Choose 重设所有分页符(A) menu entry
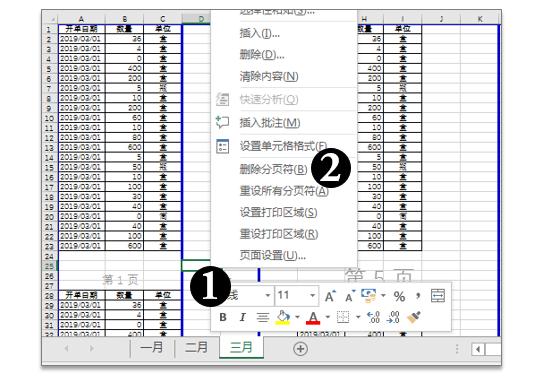 [x=284, y=190]
